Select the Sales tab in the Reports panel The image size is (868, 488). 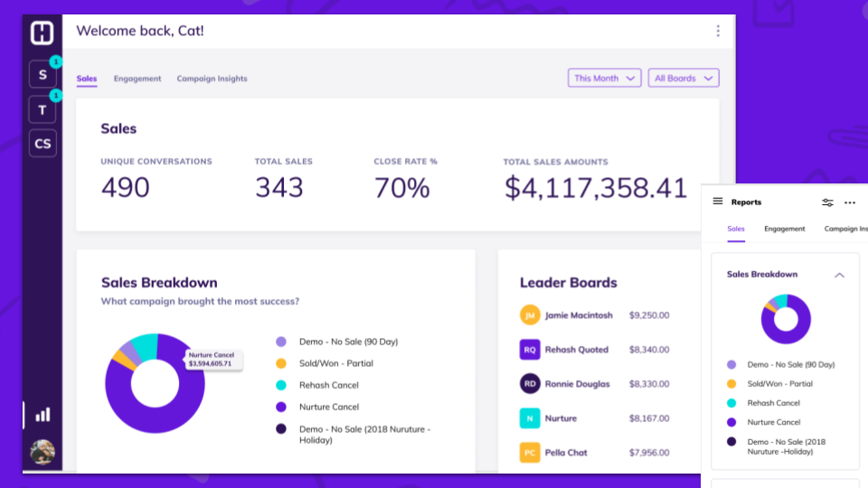[x=736, y=229]
